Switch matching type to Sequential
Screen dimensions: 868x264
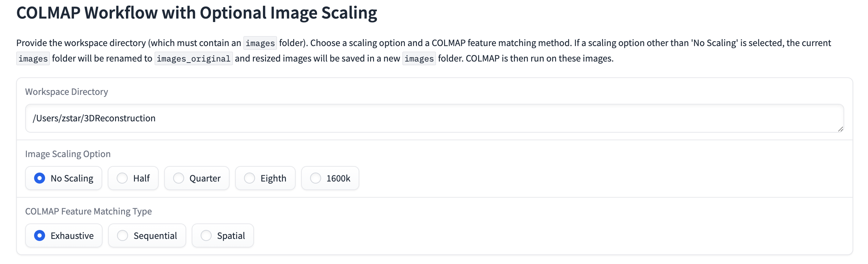coord(123,235)
